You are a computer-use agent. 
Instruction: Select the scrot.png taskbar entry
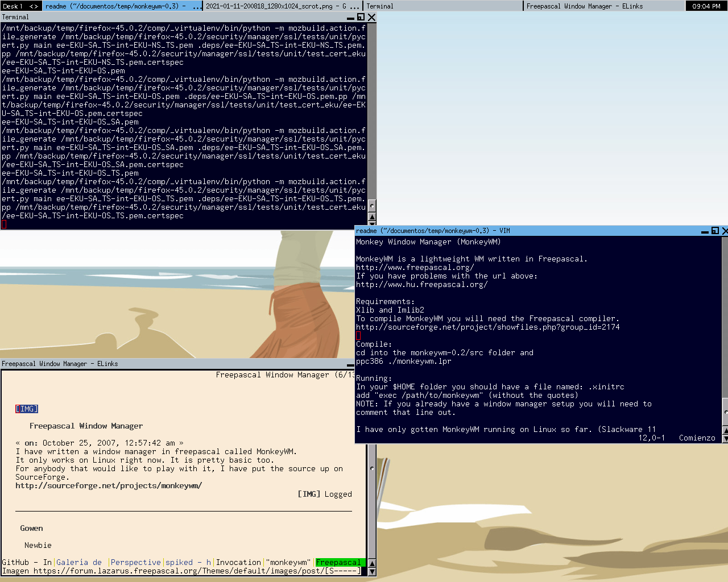pos(282,6)
